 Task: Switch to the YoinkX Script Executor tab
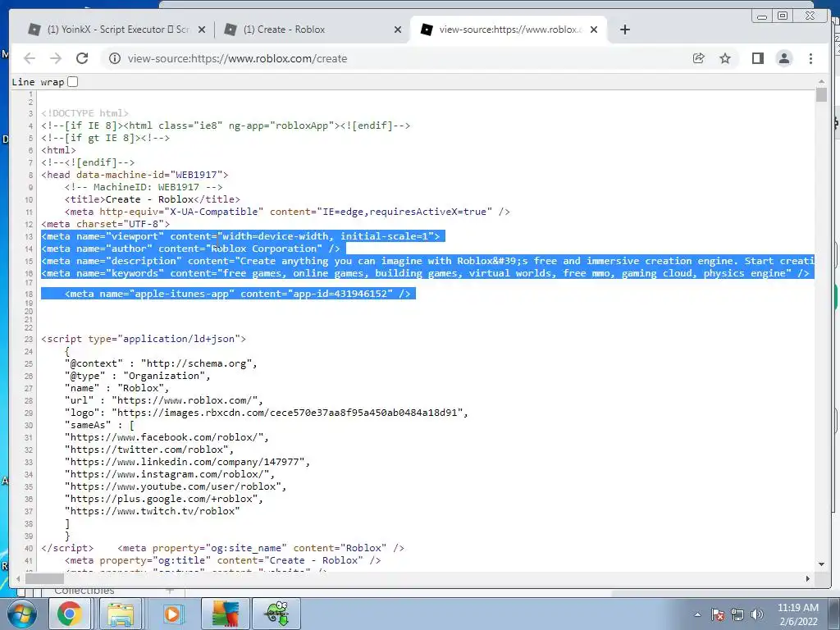coord(116,30)
